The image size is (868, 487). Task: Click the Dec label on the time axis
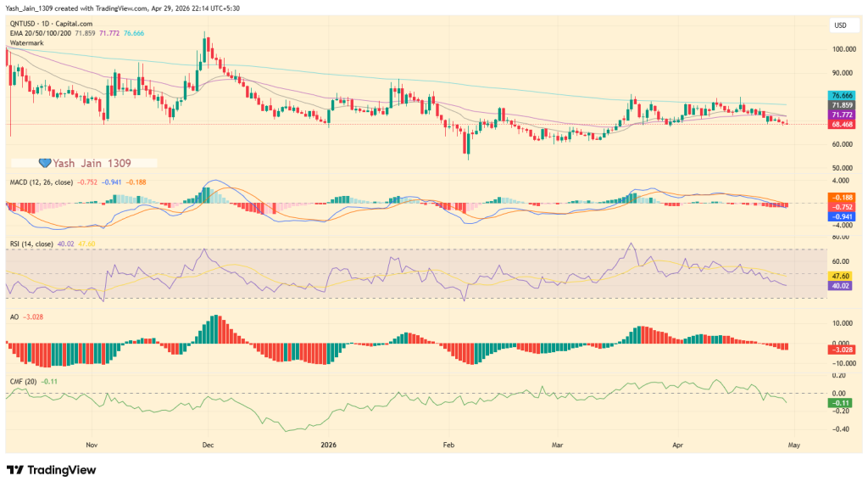tap(208, 444)
